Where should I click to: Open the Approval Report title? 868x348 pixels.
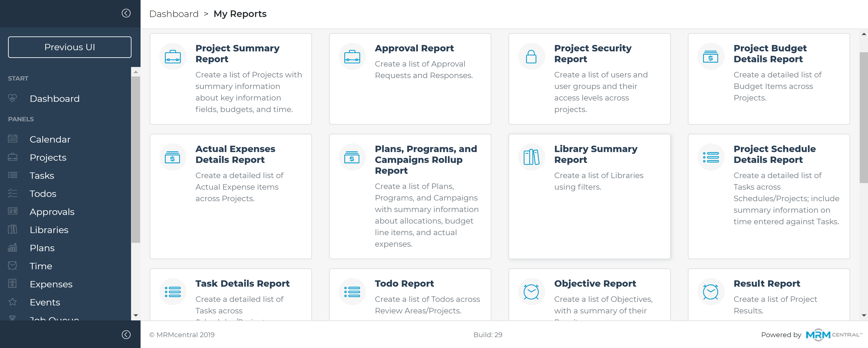[414, 48]
